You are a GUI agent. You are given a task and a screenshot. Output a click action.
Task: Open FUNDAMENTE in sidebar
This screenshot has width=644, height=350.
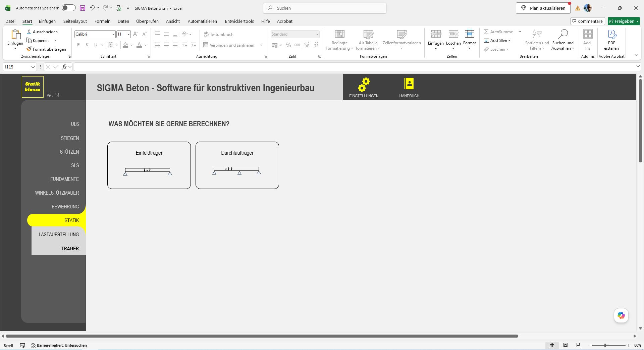(64, 179)
